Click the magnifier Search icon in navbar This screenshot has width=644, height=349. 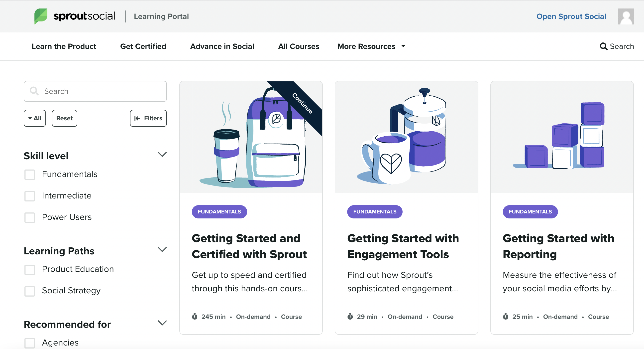click(x=603, y=46)
